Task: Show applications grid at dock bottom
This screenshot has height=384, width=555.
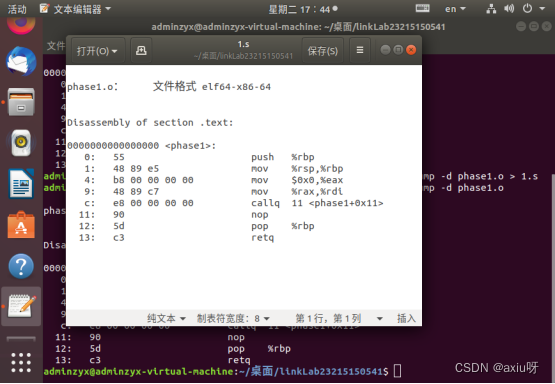Action: pos(21,362)
